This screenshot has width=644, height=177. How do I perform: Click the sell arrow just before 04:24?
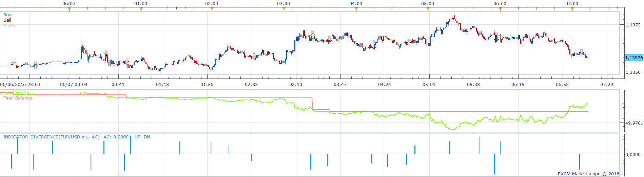pos(374,45)
